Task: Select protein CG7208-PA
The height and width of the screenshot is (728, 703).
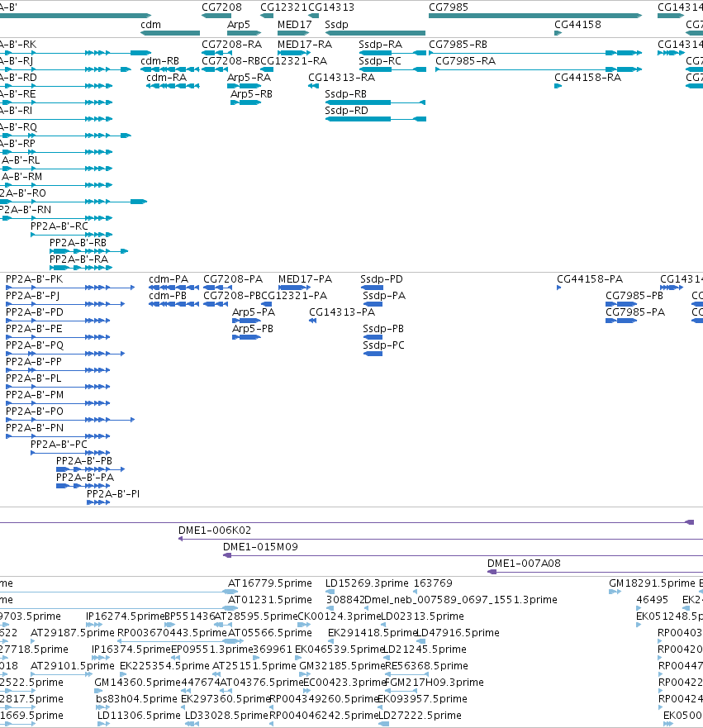Action: [x=216, y=288]
